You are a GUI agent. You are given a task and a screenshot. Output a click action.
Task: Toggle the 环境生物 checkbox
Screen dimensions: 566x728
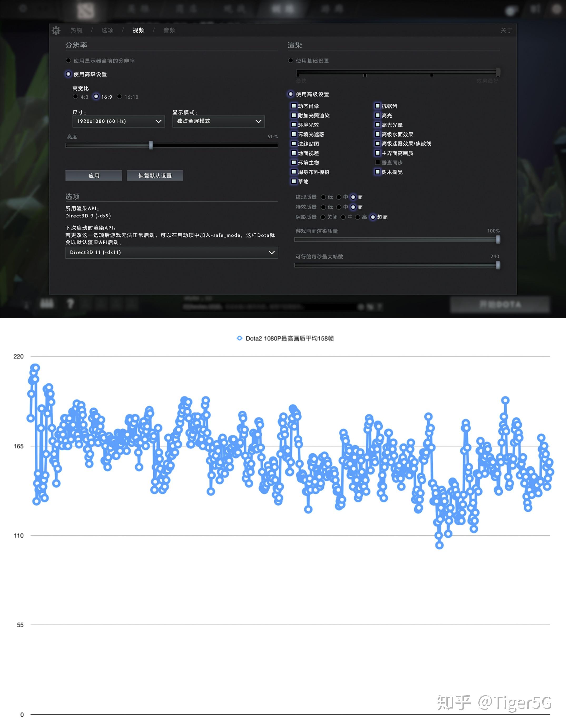click(294, 162)
